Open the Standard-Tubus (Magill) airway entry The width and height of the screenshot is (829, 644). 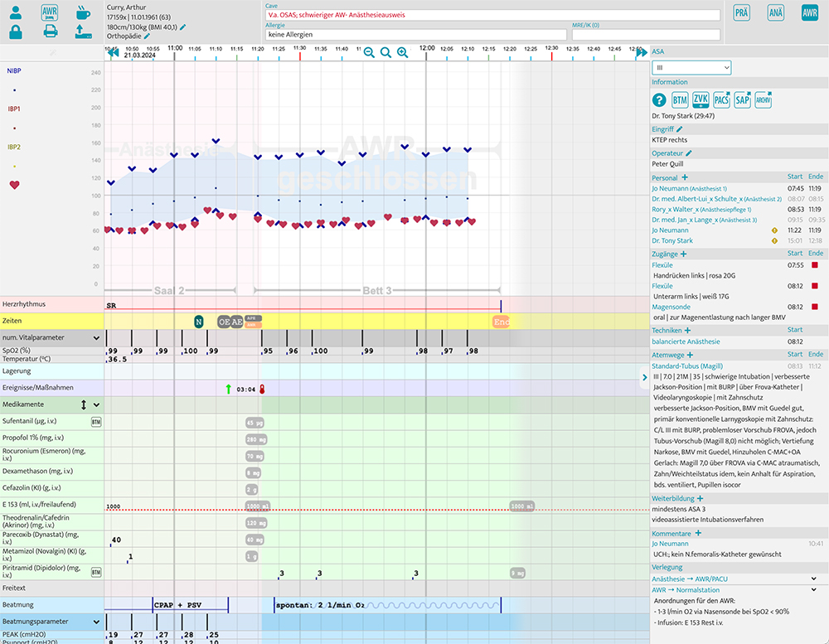pyautogui.click(x=687, y=366)
